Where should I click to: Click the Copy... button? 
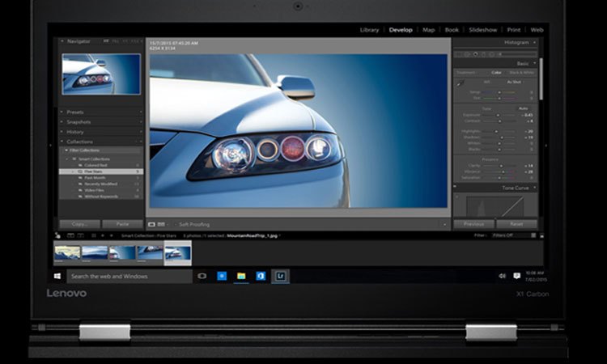[x=79, y=223]
